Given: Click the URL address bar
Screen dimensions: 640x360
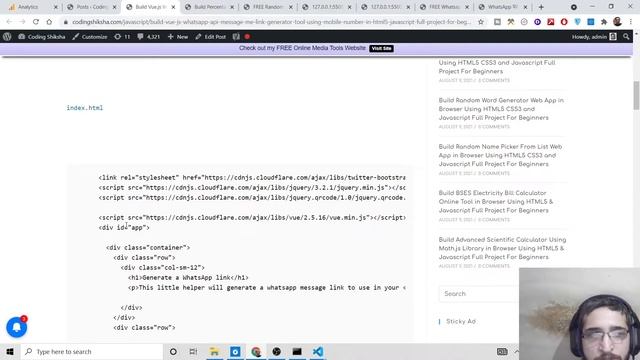Looking at the screenshot, I should tap(271, 22).
